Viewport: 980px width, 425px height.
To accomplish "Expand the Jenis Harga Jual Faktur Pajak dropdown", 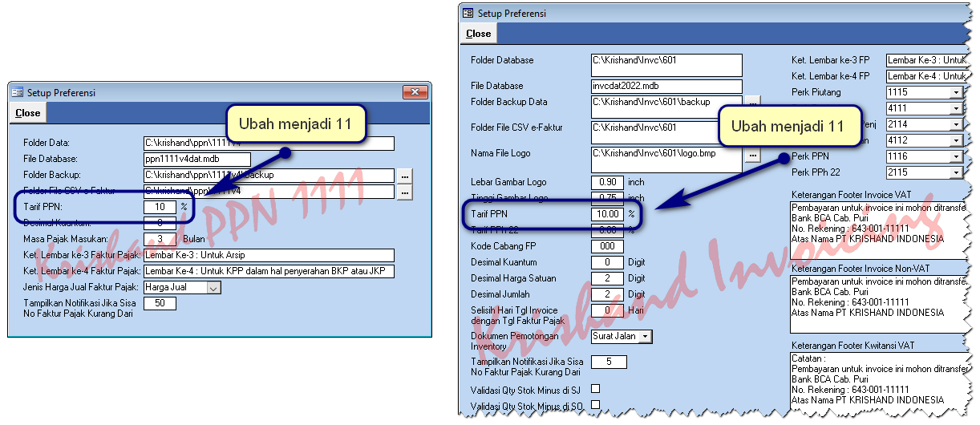I will pos(213,287).
